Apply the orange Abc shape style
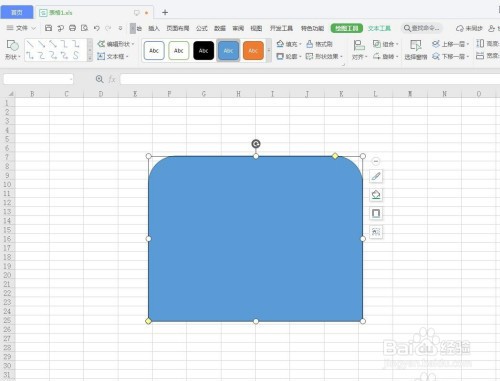The image size is (500, 381). pos(253,51)
